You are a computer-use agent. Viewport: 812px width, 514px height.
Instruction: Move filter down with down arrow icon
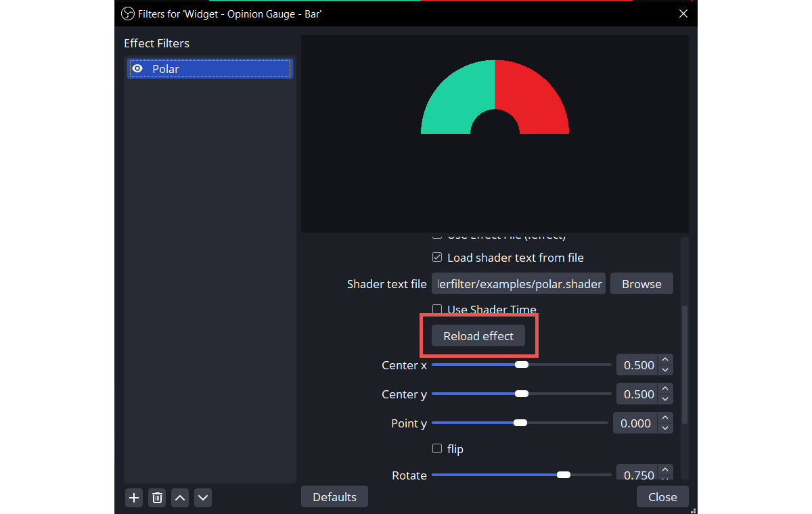(203, 498)
